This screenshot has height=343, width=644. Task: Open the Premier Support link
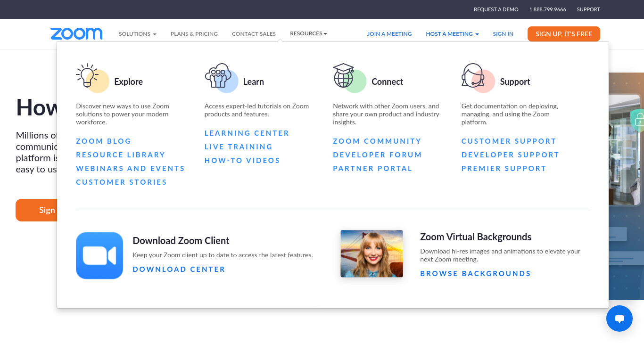[504, 169]
